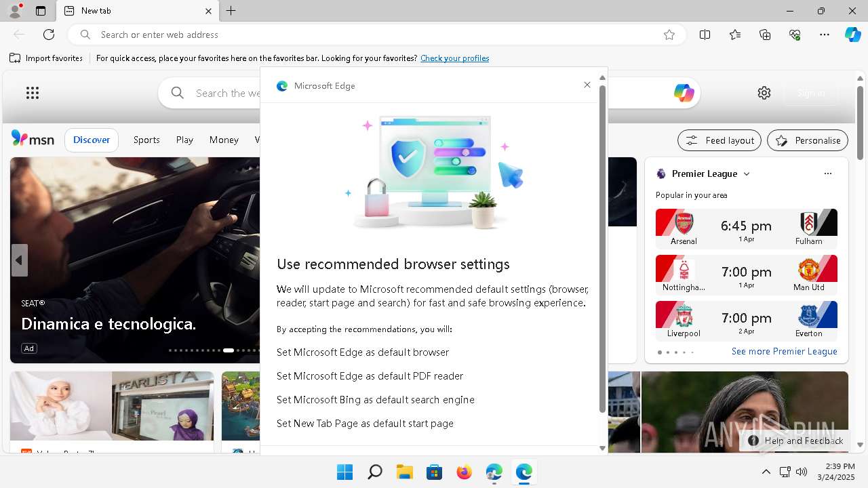Open Check your profiles link
The width and height of the screenshot is (868, 488).
click(454, 58)
